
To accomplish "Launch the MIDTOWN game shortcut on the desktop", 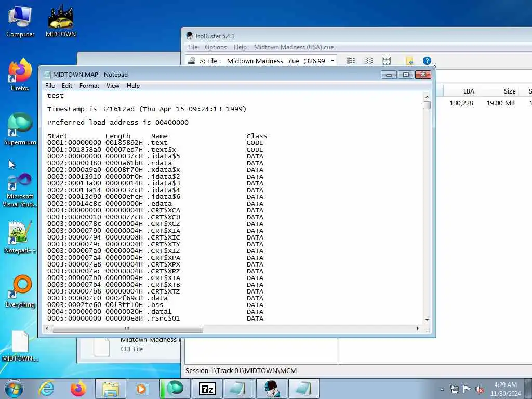I will (61, 21).
